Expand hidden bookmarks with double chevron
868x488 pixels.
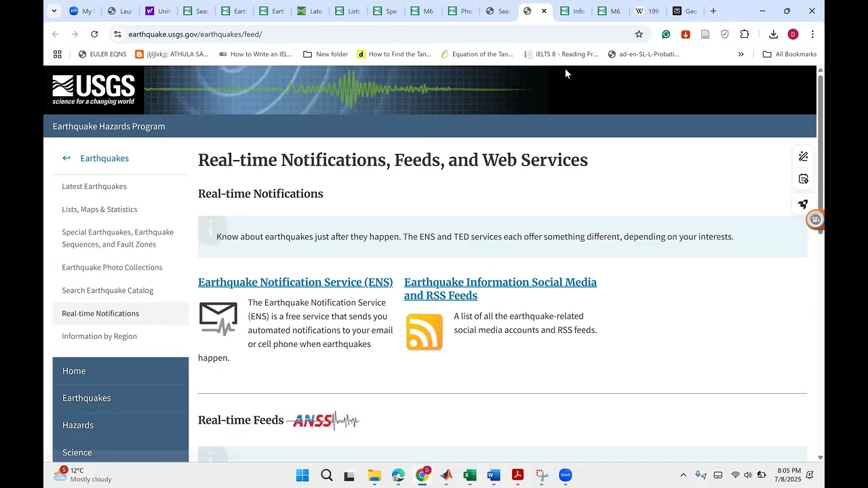pos(741,54)
